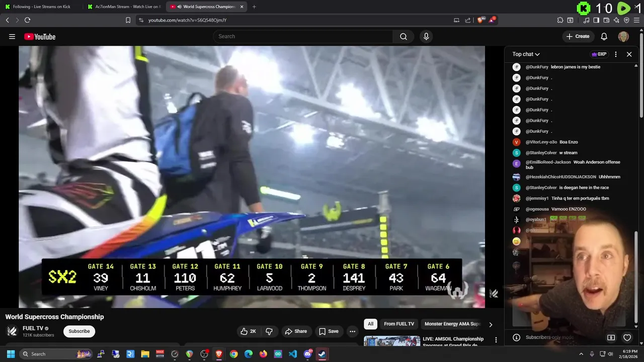Click the YouTube search magnifier button

pos(404,36)
